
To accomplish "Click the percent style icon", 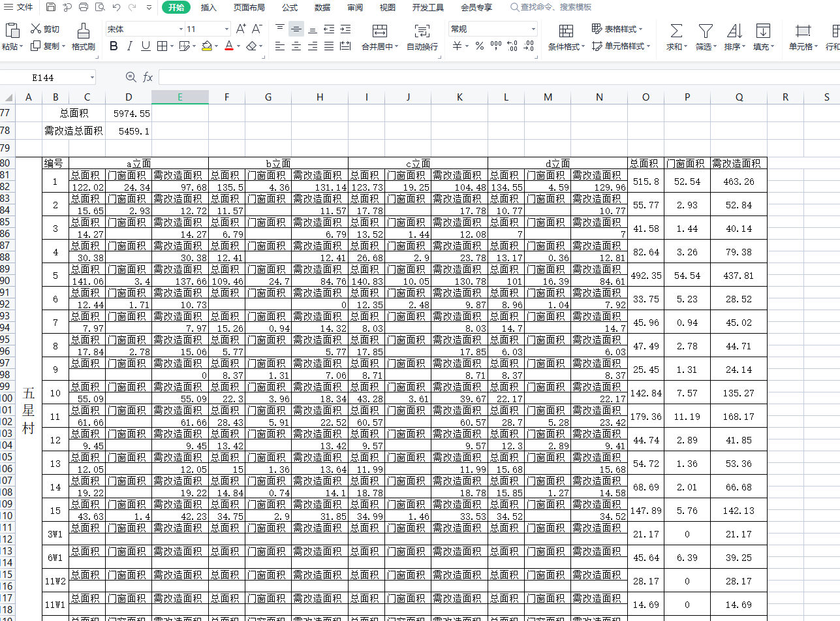I will (479, 46).
